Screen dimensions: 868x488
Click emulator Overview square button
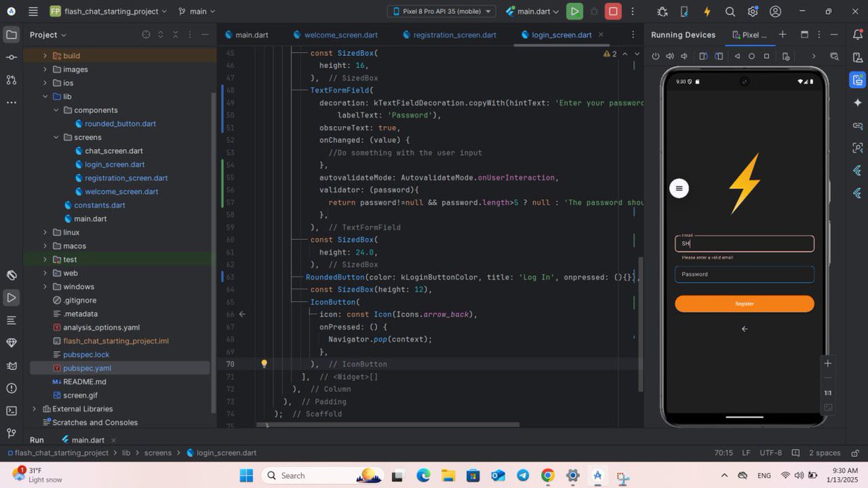(766, 56)
